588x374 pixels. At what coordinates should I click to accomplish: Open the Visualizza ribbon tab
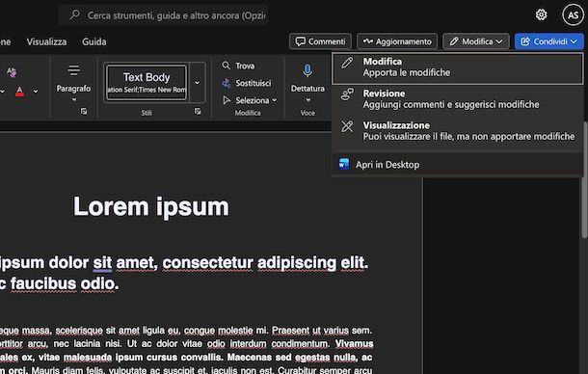(46, 41)
